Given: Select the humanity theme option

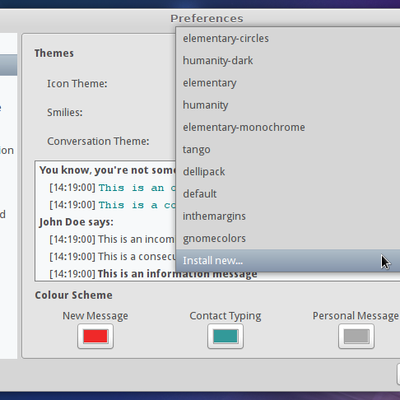Looking at the screenshot, I should coord(288,105).
